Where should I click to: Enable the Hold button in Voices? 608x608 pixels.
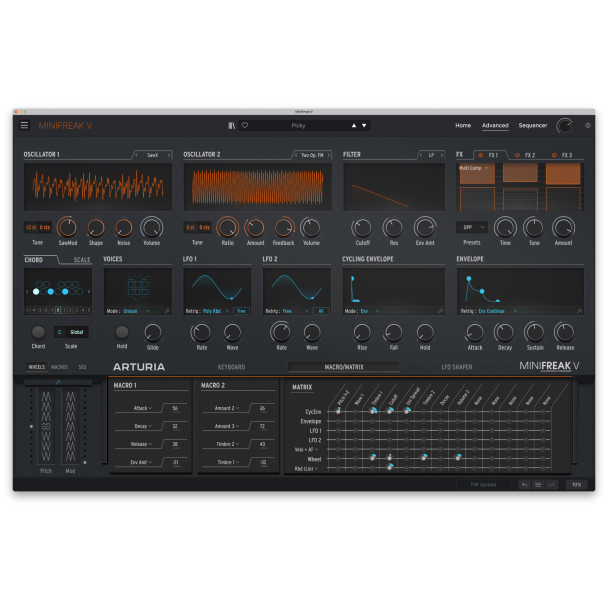122,332
